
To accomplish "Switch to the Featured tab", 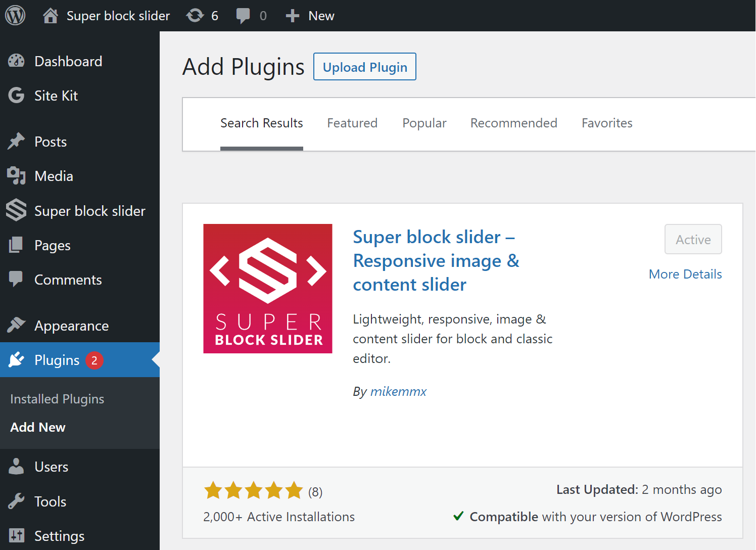I will 352,123.
